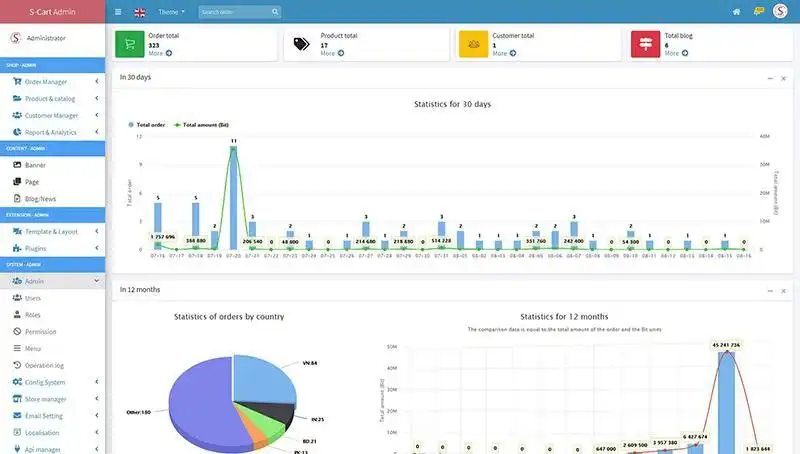Toggle Total amount (Bit) legend series
This screenshot has width=800, height=454.
202,124
